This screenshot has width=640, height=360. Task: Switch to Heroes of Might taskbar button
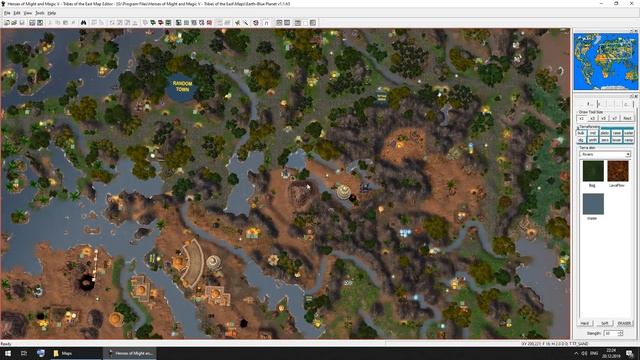(131, 353)
